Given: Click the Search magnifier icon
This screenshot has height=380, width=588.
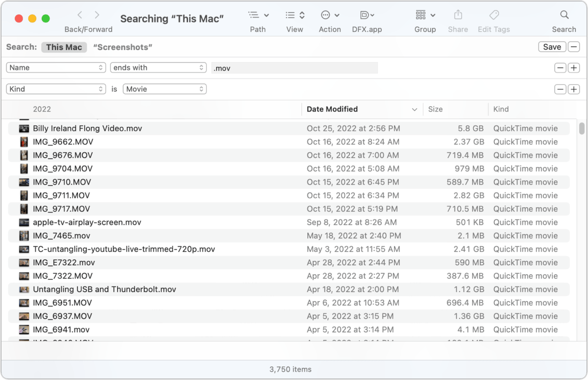Looking at the screenshot, I should (x=564, y=15).
